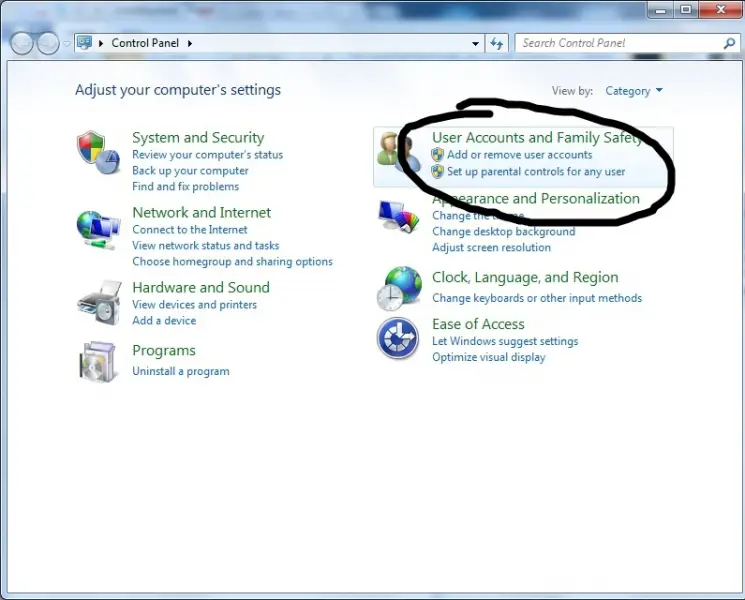Open the Clock, Language, and Region globe icon
Viewport: 745px width, 600px height.
[399, 288]
